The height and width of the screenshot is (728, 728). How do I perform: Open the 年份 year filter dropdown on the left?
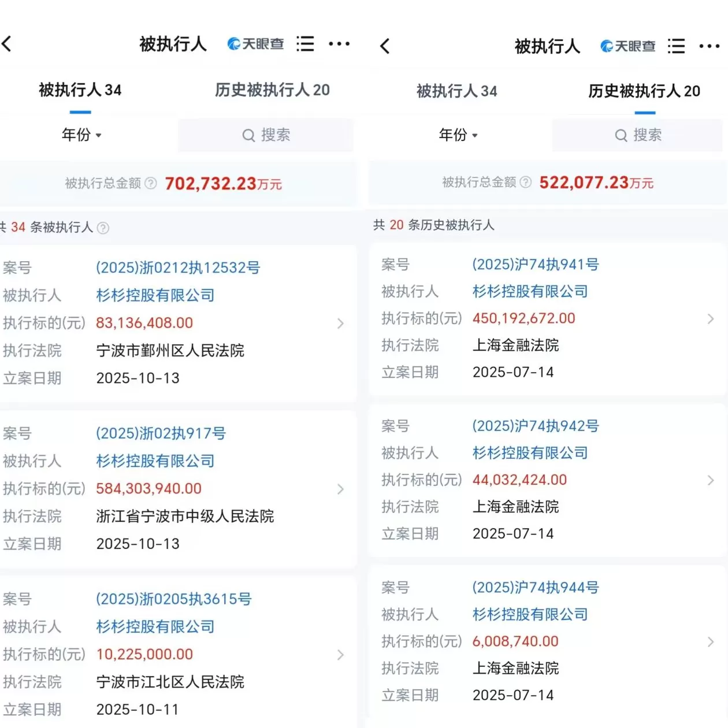click(82, 135)
